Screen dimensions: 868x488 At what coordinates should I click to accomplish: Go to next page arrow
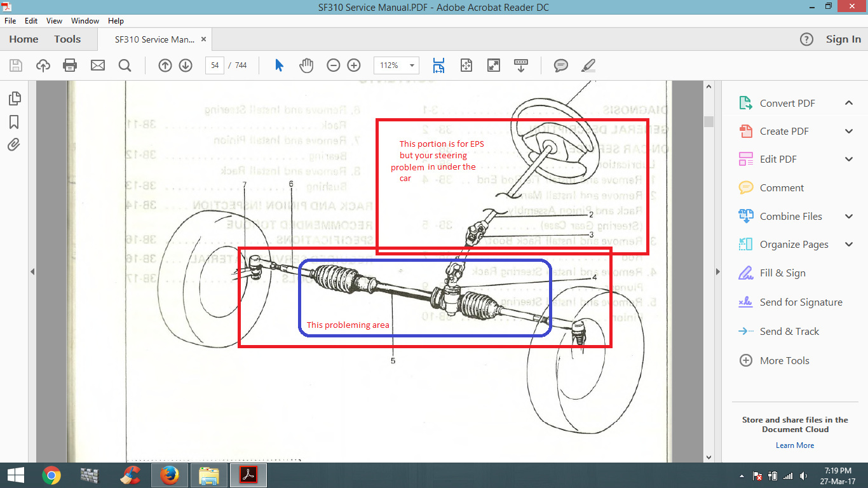[x=186, y=65]
